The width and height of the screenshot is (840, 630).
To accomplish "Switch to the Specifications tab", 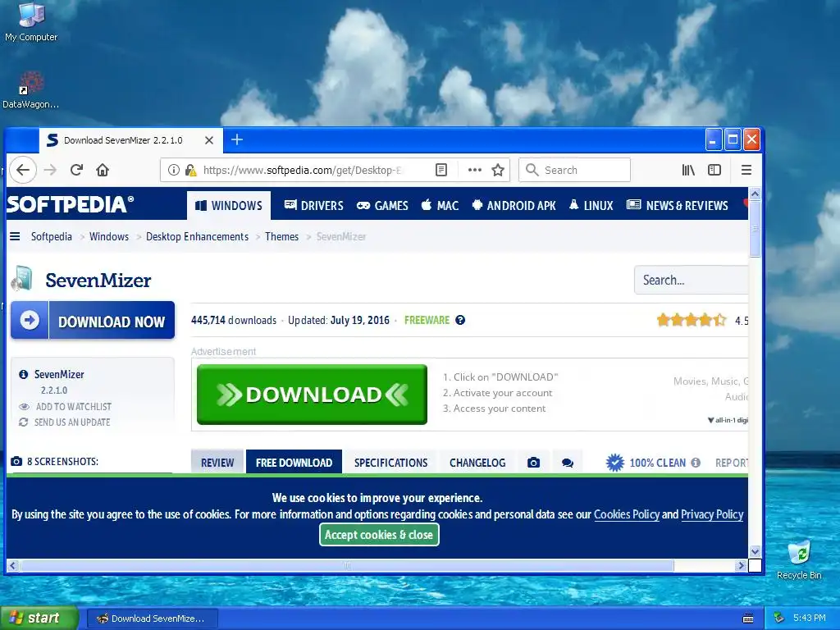I will (391, 463).
